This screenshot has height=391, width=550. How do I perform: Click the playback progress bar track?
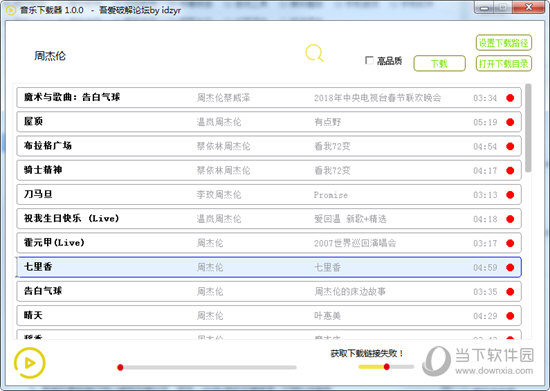click(207, 368)
